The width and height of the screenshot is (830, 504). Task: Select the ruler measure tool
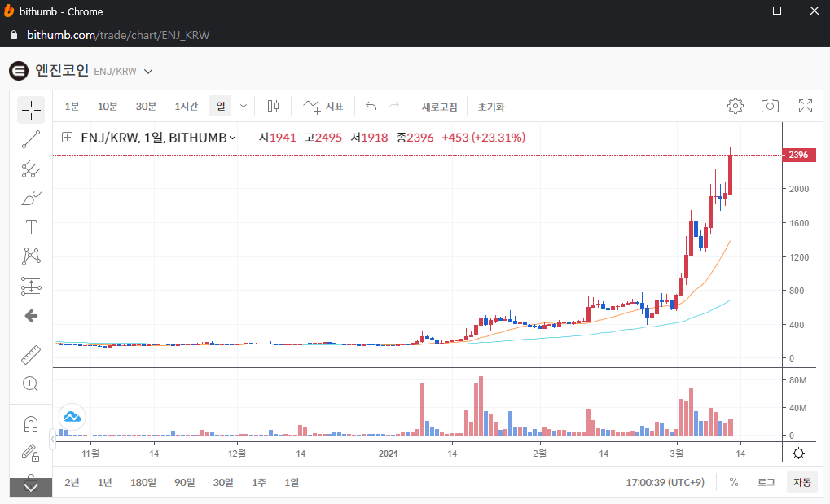[x=31, y=355]
